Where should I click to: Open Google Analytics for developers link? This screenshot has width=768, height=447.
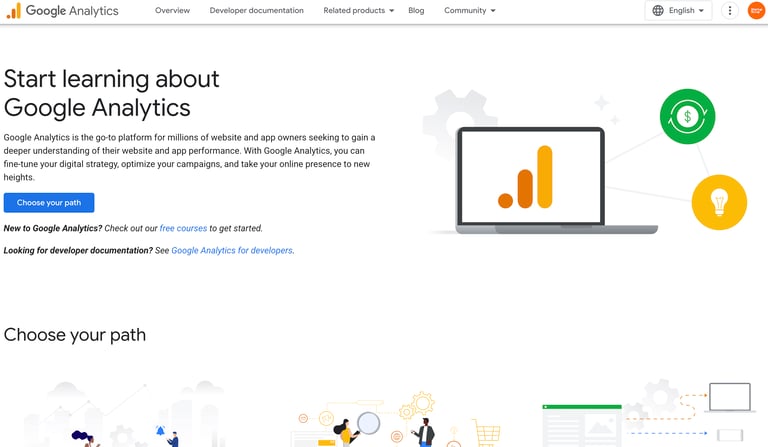pyautogui.click(x=232, y=250)
